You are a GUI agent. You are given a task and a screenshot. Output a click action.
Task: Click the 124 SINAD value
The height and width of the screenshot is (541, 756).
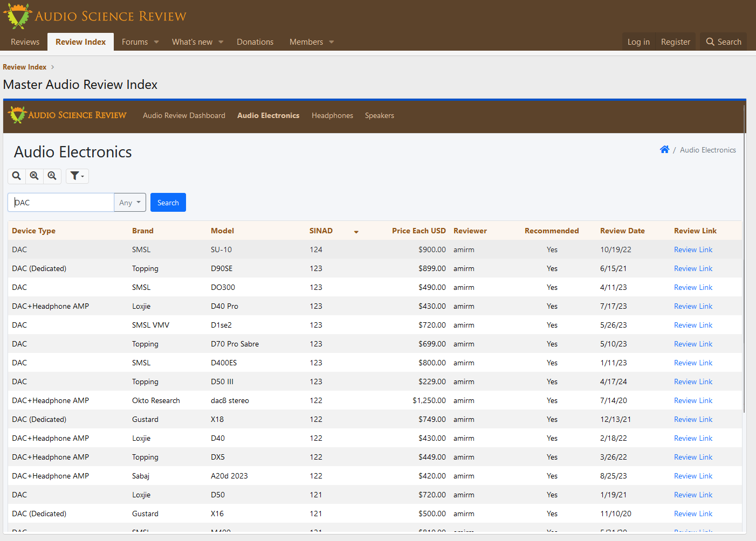point(316,249)
